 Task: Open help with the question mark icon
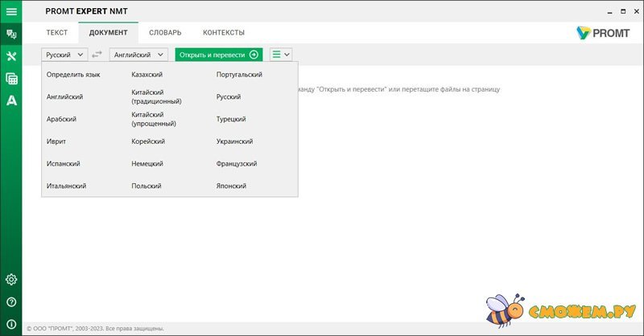pyautogui.click(x=11, y=302)
